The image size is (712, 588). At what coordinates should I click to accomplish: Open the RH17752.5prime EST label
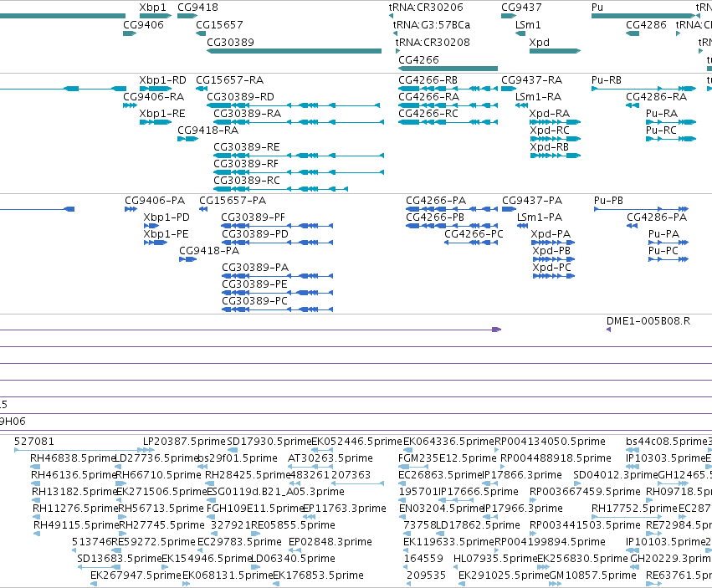point(634,509)
